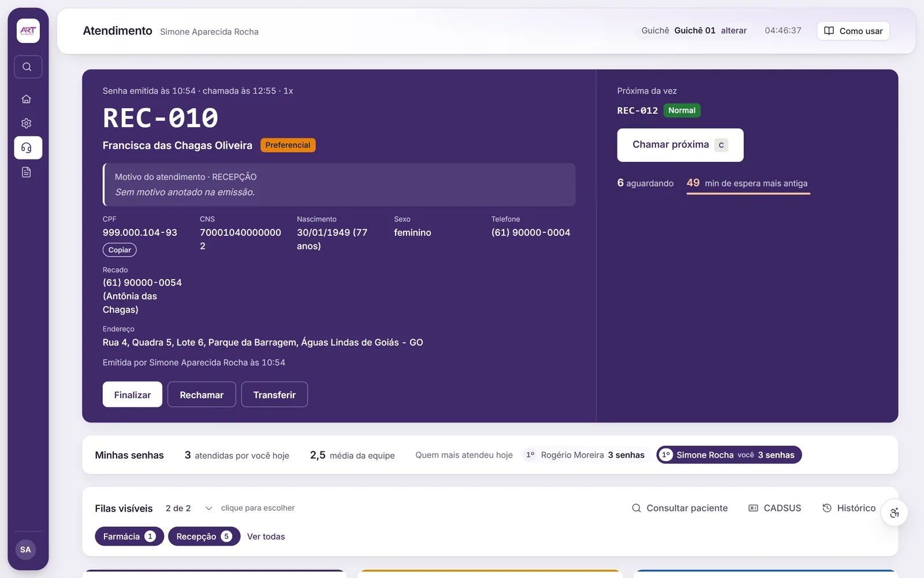Open the document reports icon
This screenshot has width=924, height=578.
point(27,172)
